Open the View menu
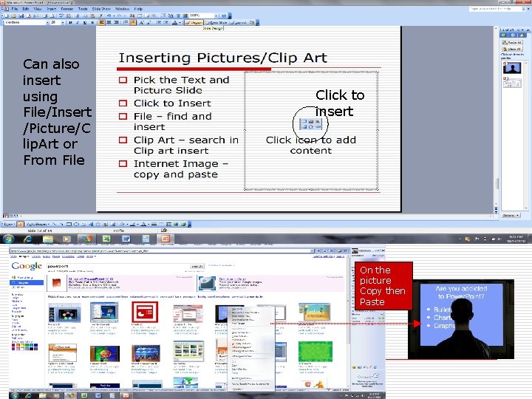This screenshot has width=532, height=399. 38,9
